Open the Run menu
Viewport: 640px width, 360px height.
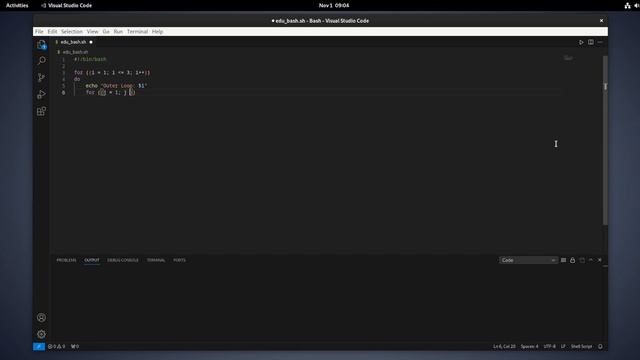coord(118,31)
